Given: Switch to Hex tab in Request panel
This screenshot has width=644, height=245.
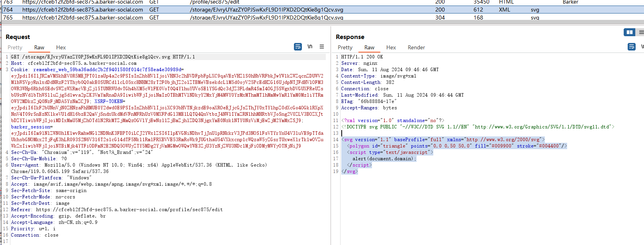Looking at the screenshot, I should pos(61,47).
